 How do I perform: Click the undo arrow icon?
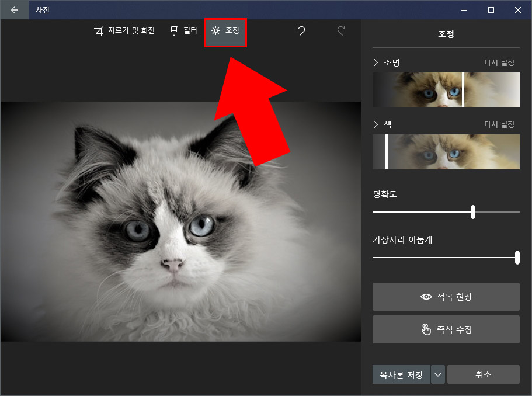point(301,32)
